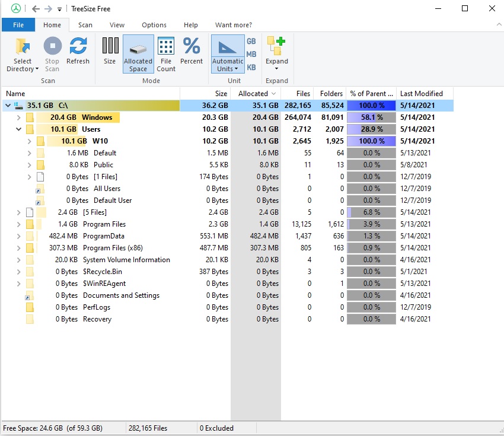The width and height of the screenshot is (504, 436).
Task: Toggle Allocated Space mode
Action: (138, 55)
